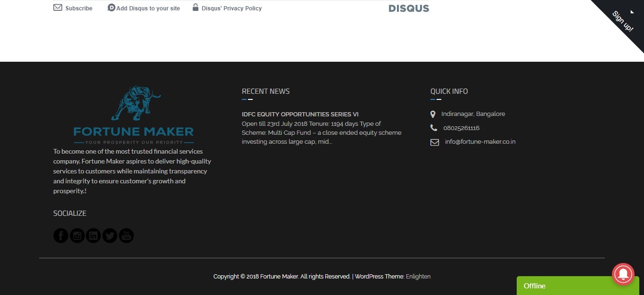644x295 pixels.
Task: Click the email envelope icon in Quick Info
Action: 435,142
